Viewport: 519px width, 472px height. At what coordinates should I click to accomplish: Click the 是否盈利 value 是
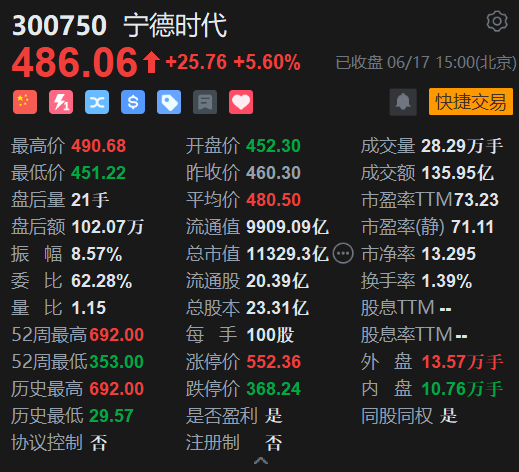coord(274,416)
